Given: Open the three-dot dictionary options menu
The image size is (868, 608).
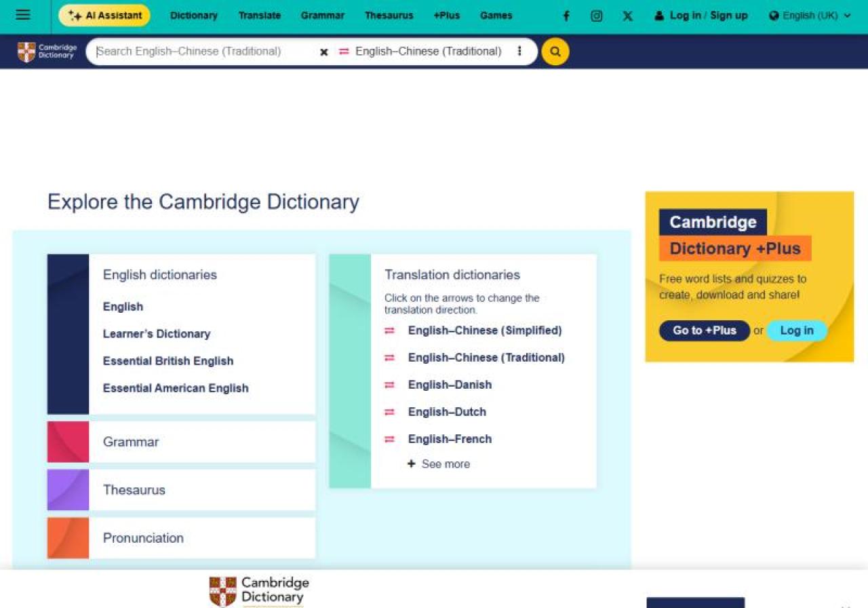Looking at the screenshot, I should (x=519, y=52).
